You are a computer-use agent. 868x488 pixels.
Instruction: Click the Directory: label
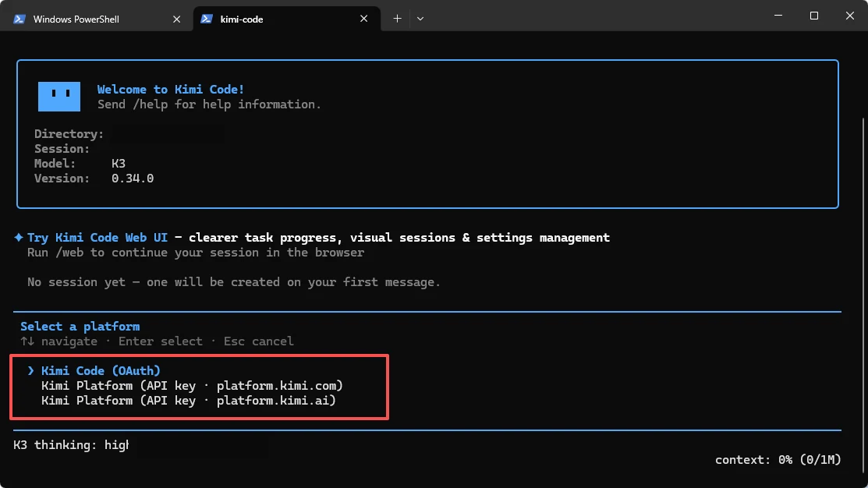click(69, 134)
